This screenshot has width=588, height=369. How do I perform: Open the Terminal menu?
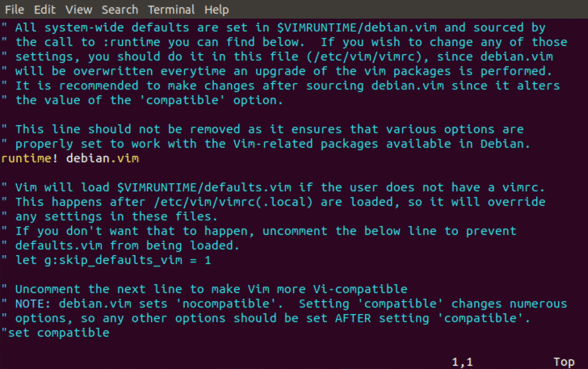[172, 10]
